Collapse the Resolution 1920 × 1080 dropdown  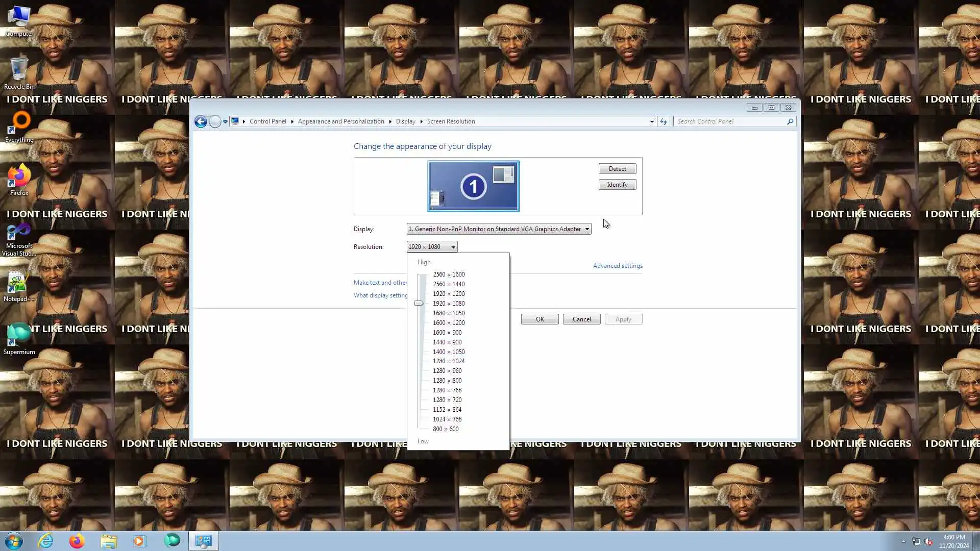[x=432, y=247]
